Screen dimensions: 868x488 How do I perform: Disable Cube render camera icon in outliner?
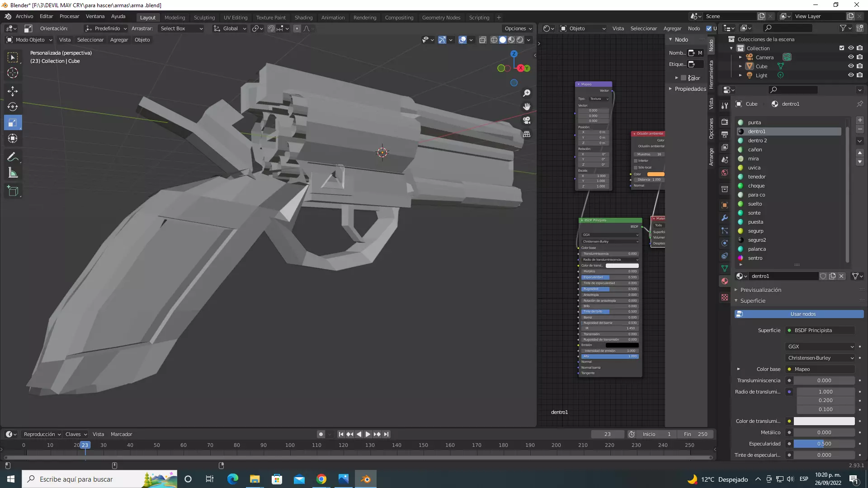coord(859,66)
